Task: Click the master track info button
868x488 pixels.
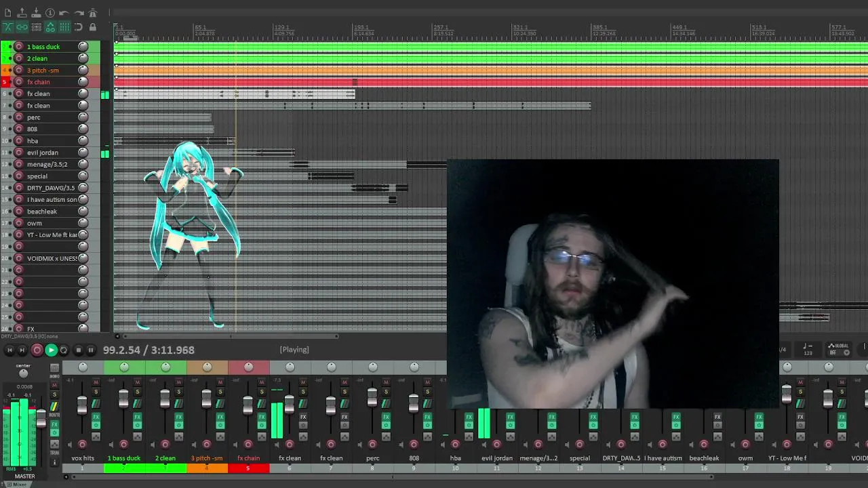Action: pos(54,463)
